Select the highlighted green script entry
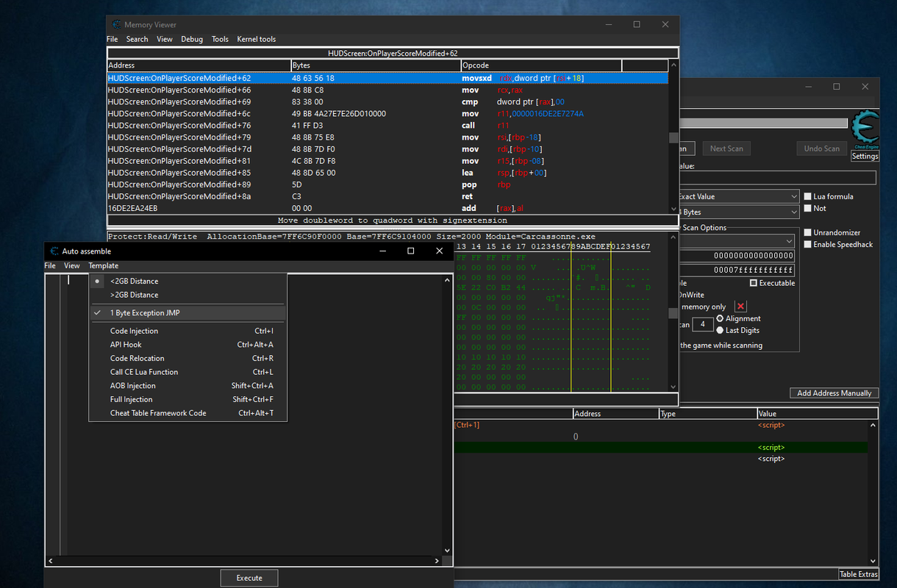Viewport: 897px width, 588px height. 660,447
